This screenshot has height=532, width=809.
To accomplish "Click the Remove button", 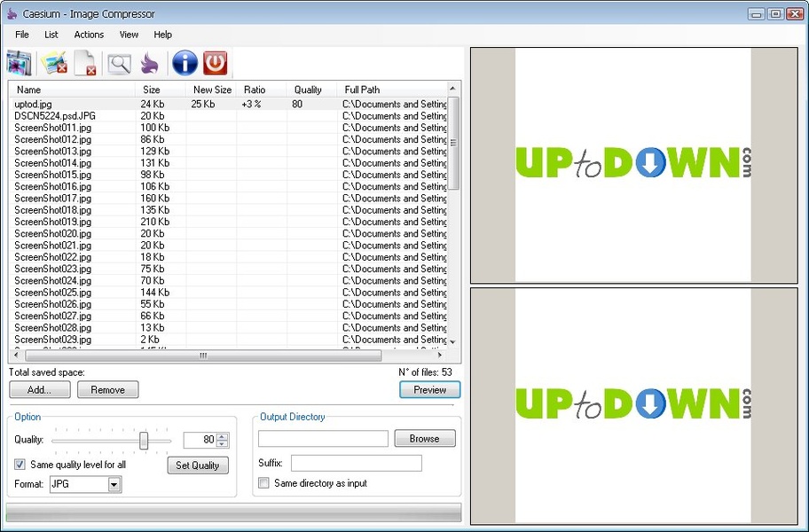I will coord(108,390).
